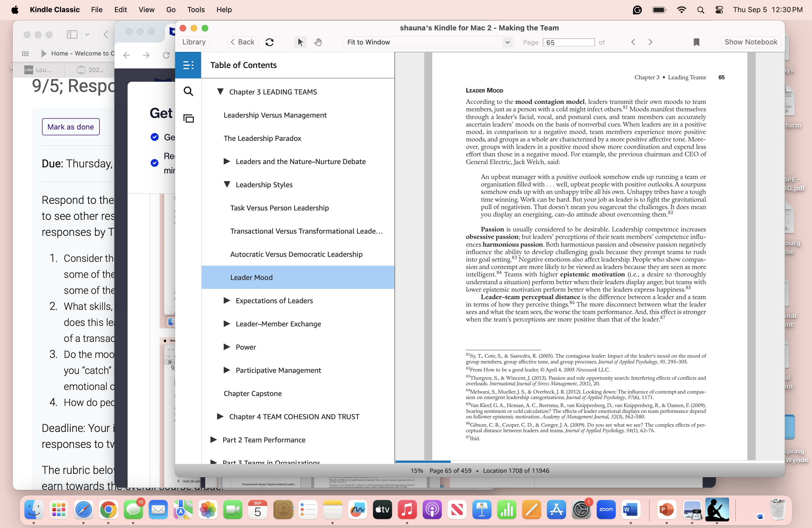The height and width of the screenshot is (528, 812).
Task: Select the arrow pointer tool
Action: point(300,42)
